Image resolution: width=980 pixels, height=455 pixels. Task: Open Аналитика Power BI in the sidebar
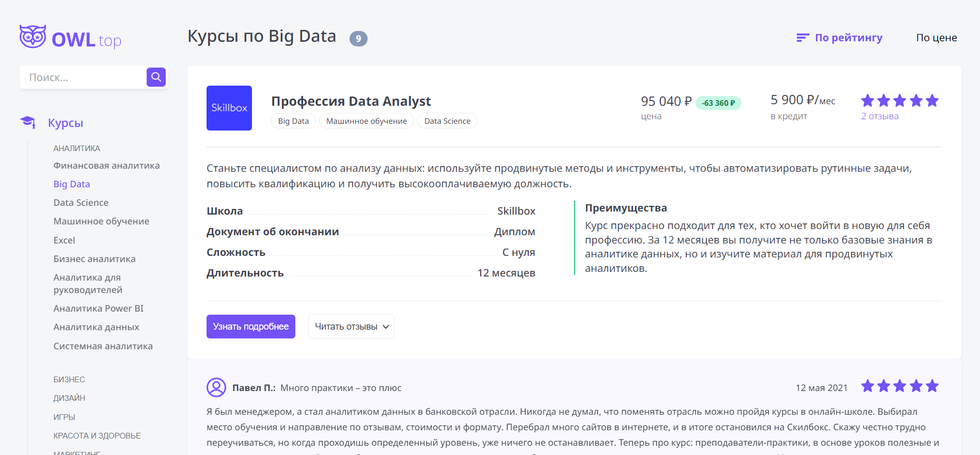point(99,308)
